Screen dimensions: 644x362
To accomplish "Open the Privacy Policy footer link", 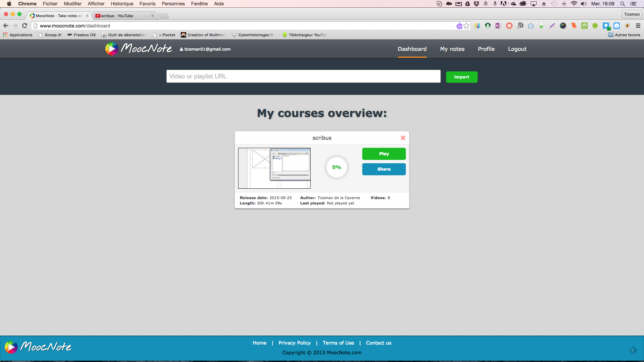I will (x=294, y=343).
